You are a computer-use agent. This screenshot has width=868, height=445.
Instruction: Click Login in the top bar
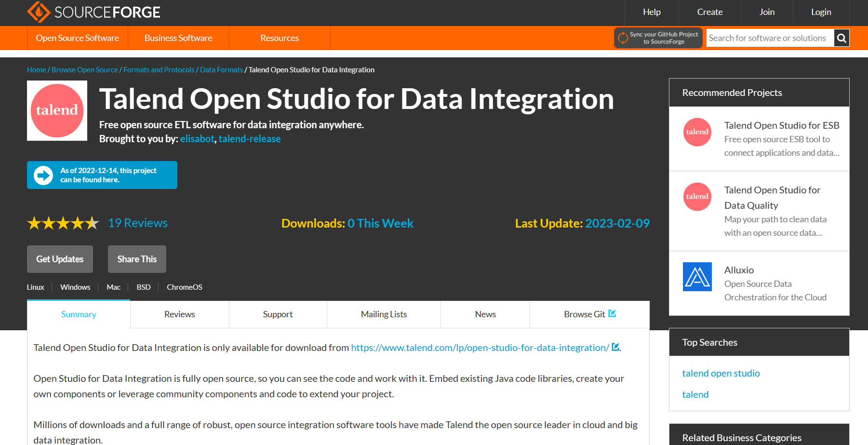(821, 12)
